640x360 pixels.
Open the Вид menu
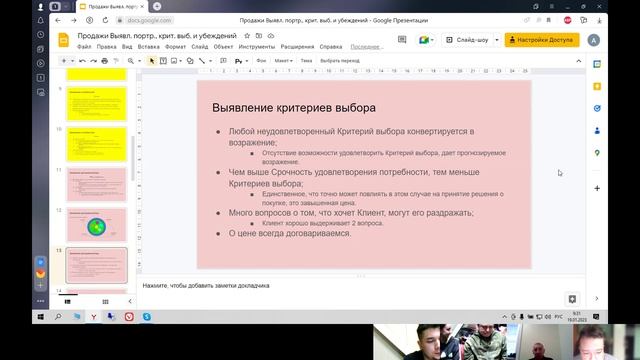click(127, 47)
